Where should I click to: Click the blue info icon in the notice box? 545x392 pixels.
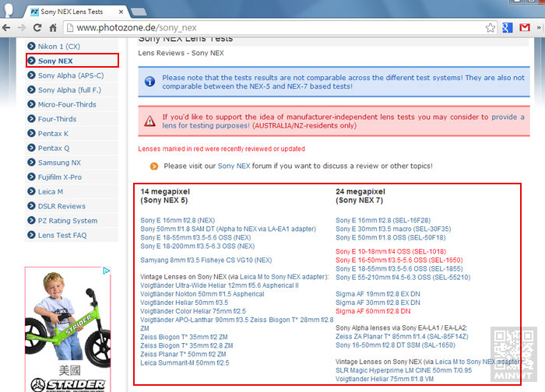(x=149, y=82)
